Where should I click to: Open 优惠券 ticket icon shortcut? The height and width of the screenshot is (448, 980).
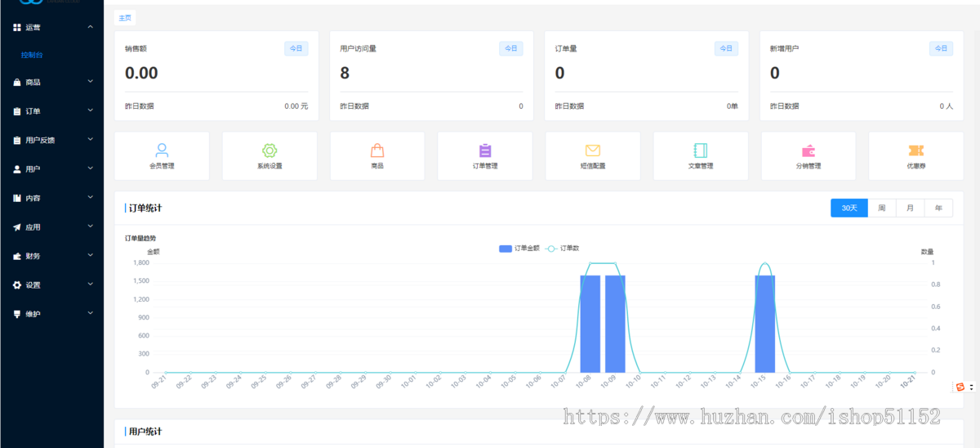point(916,150)
